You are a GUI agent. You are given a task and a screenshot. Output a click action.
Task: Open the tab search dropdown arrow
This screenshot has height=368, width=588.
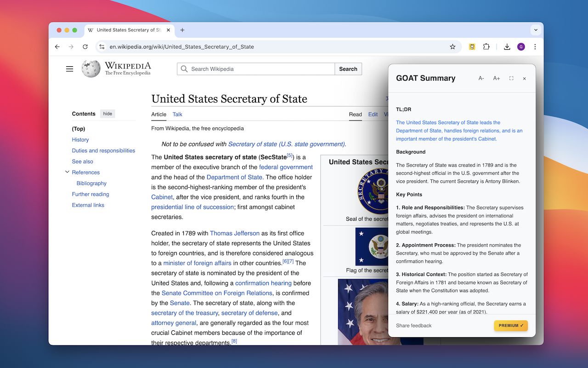(536, 30)
